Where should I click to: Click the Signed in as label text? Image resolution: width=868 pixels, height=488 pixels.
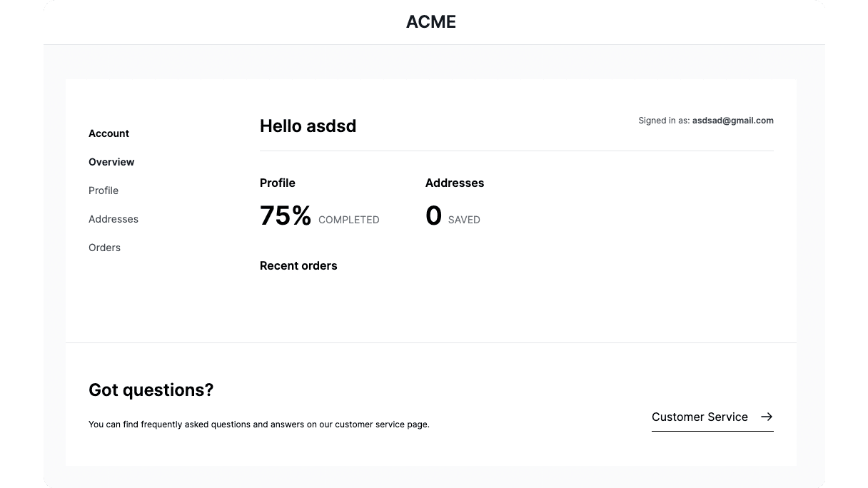point(662,121)
